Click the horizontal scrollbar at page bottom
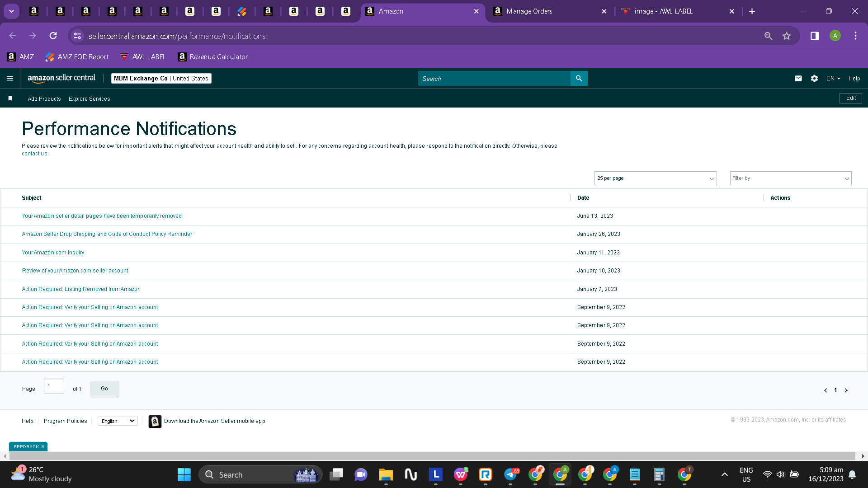The height and width of the screenshot is (488, 868). [x=432, y=456]
